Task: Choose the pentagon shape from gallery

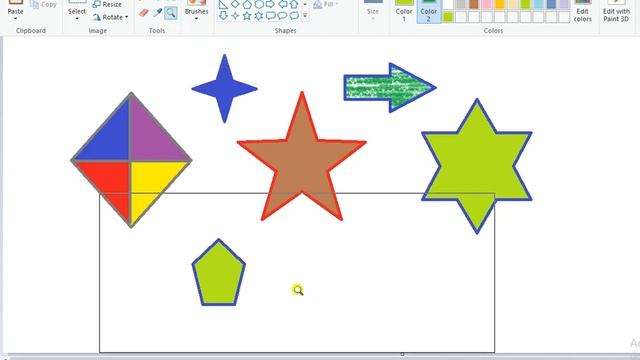Action: tap(247, 4)
